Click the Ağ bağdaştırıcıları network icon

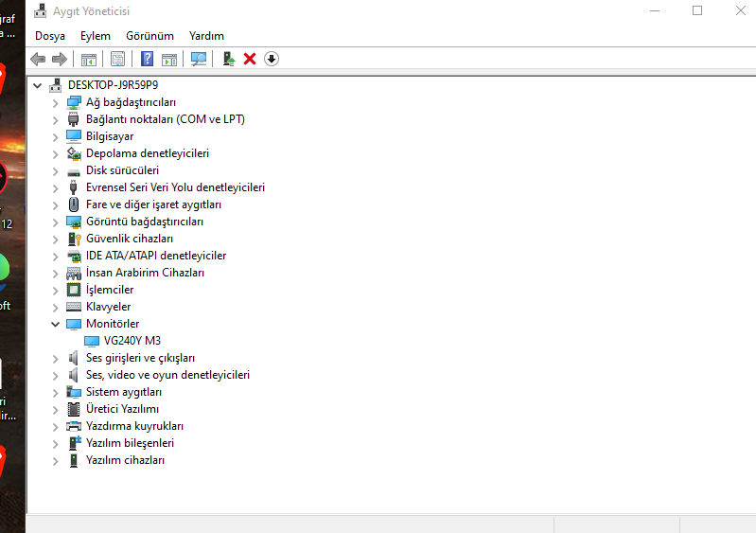coord(74,102)
